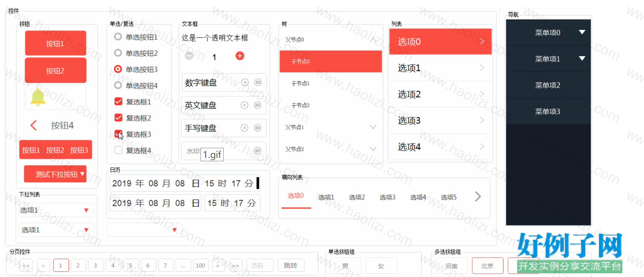Expand 菜单项0 with its white triangle
The width and height of the screenshot is (644, 277).
point(582,32)
